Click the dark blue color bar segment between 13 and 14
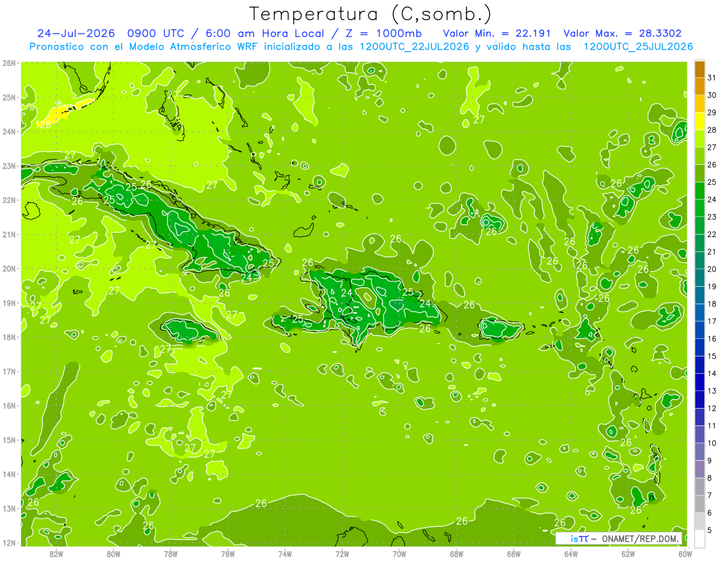This screenshot has width=728, height=562. tap(699, 383)
